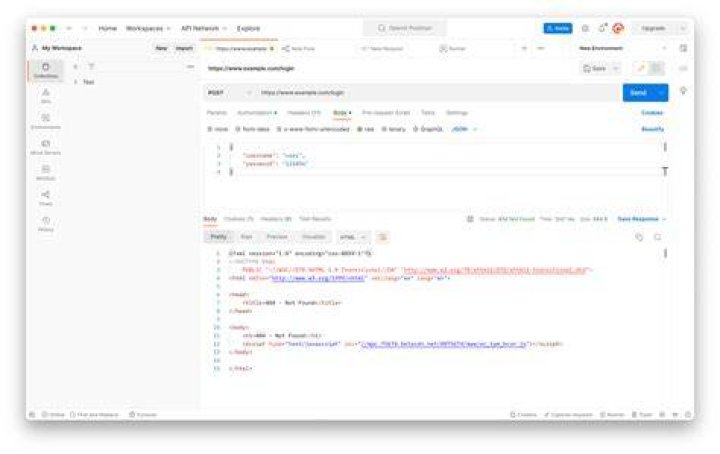Image resolution: width=720 pixels, height=454 pixels.
Task: Open the Collections sidebar panel
Action: point(45,70)
